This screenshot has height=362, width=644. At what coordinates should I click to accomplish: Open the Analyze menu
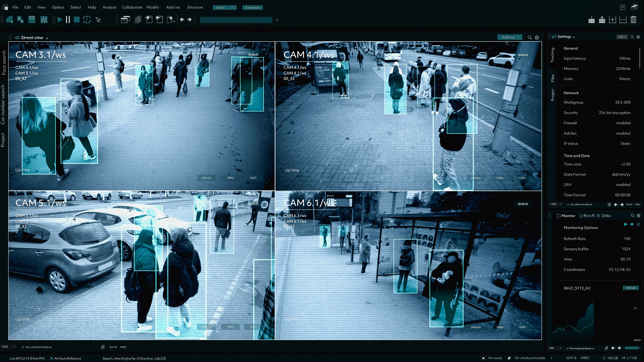pos(109,7)
